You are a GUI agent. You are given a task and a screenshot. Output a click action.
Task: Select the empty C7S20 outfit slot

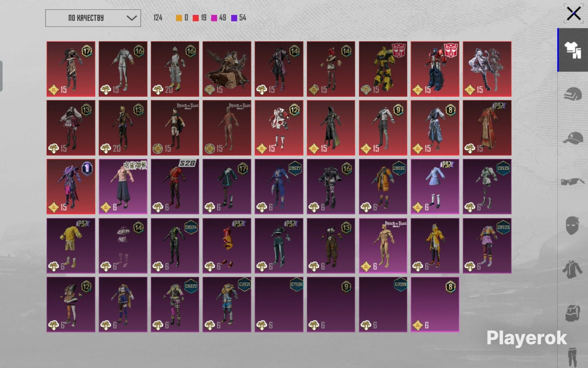pos(279,304)
